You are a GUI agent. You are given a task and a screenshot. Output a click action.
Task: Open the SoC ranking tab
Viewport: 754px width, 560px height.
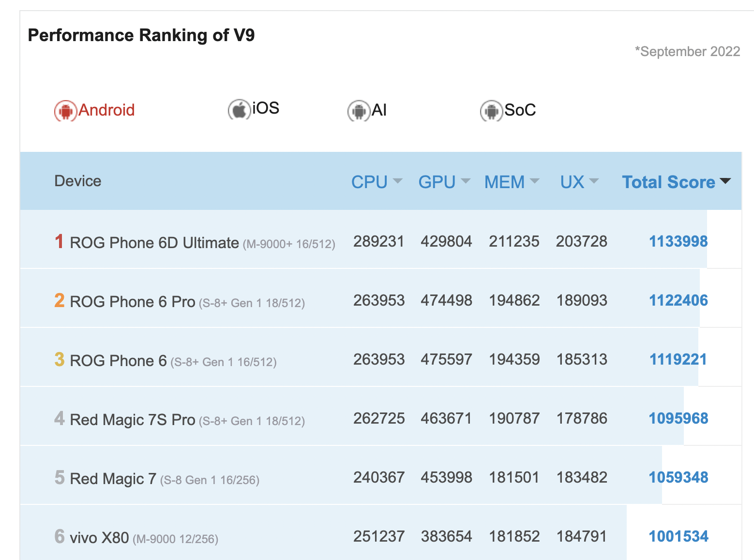pyautogui.click(x=508, y=110)
